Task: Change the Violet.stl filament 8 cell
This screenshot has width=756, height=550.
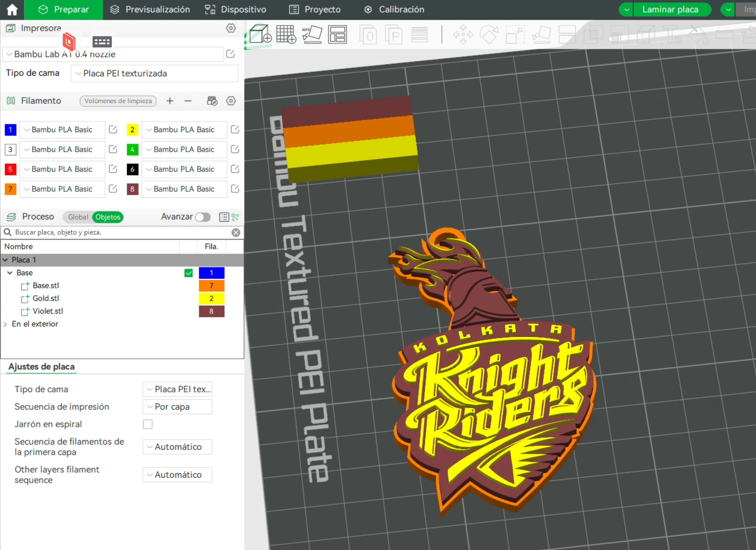Action: point(212,311)
